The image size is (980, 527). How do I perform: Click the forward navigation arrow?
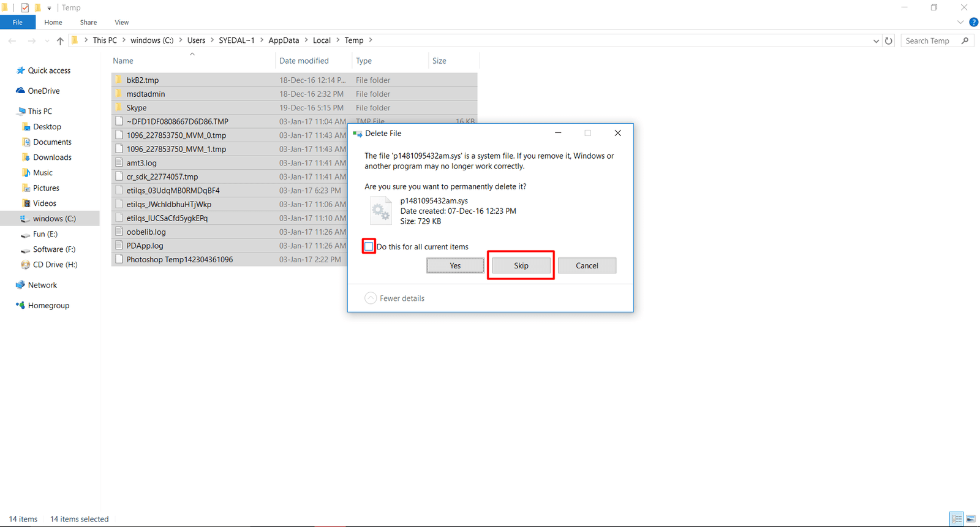[31, 41]
